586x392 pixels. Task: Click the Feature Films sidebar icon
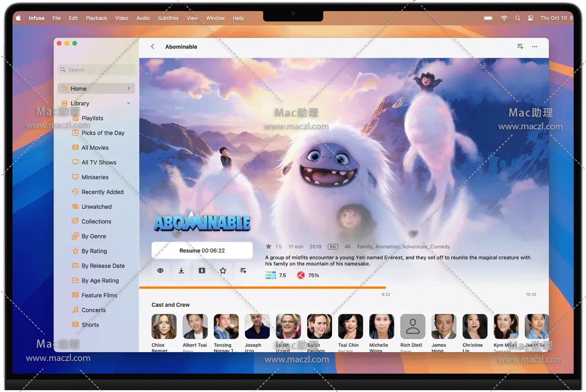click(x=75, y=295)
